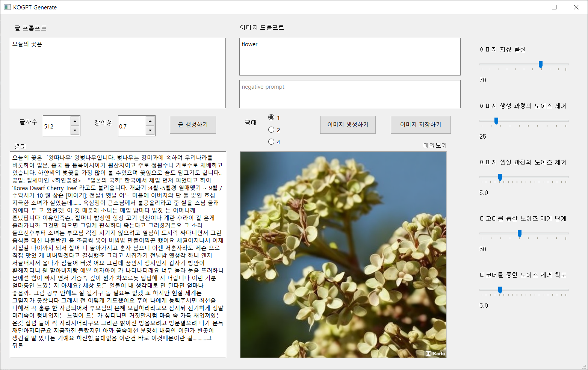Click the image prompt field containing flower
The image size is (588, 370).
coord(349,57)
